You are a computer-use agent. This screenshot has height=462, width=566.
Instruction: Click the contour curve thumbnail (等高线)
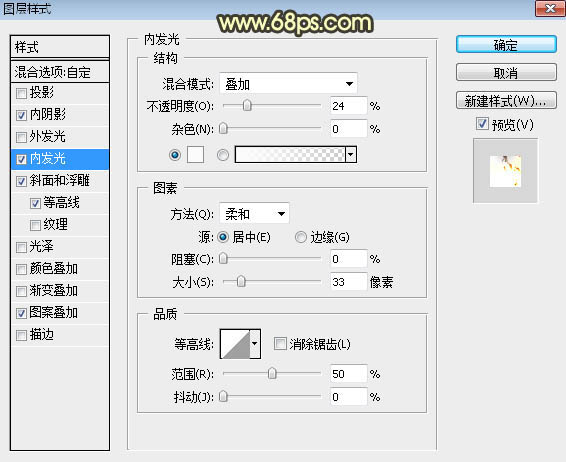click(235, 344)
